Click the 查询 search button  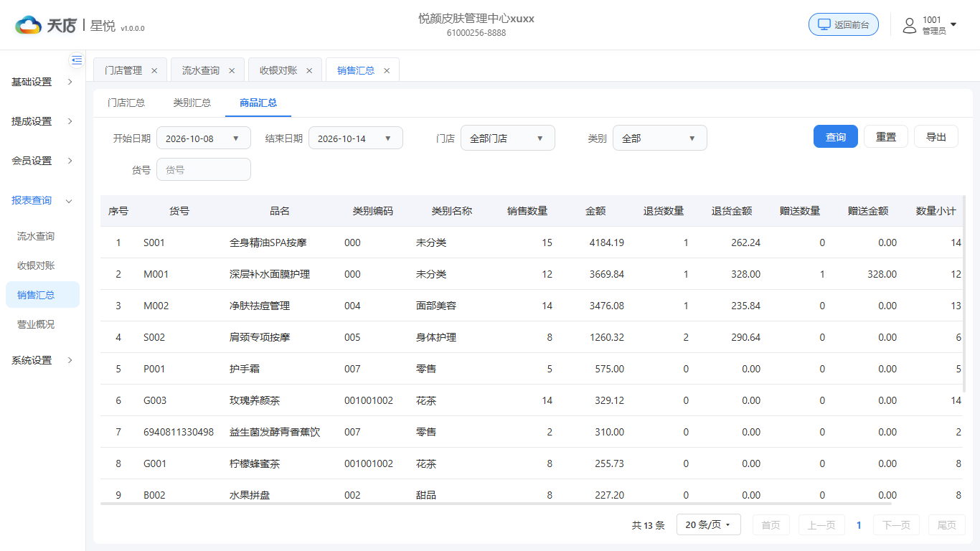coord(836,136)
